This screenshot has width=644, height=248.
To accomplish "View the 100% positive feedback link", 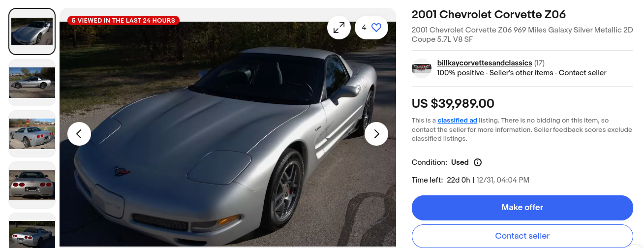I will (460, 73).
